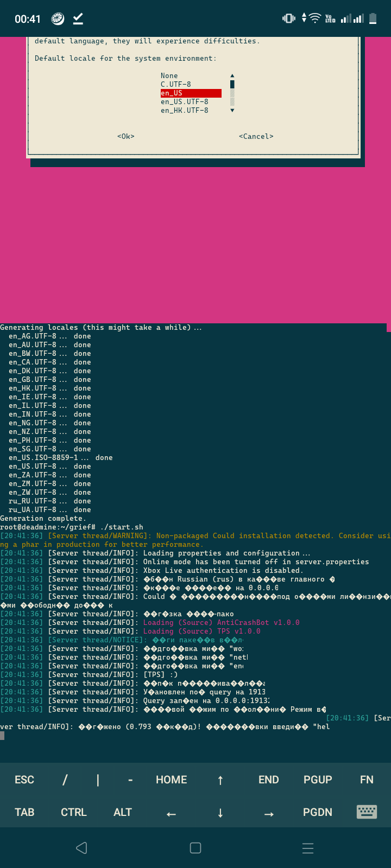Screen dimensions: 391x868
Task: Tap the down arrow key
Action: click(220, 813)
